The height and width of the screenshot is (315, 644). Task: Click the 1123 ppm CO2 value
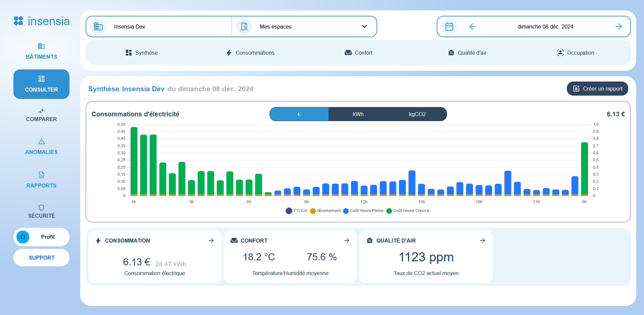pyautogui.click(x=426, y=257)
